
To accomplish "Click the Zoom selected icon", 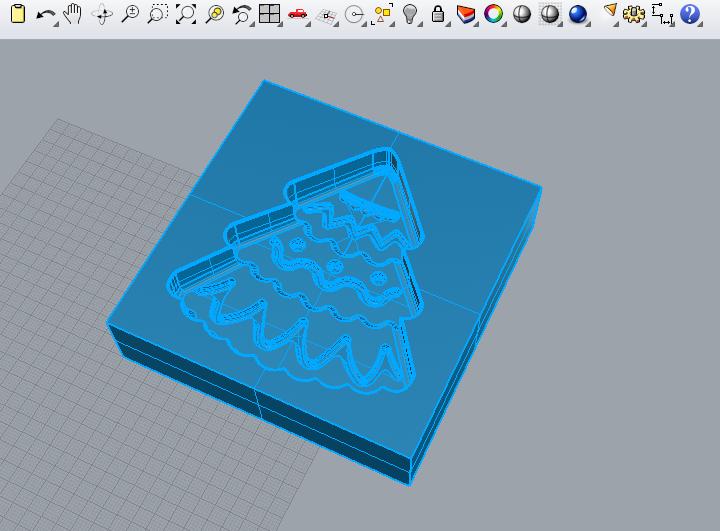I will (x=214, y=14).
